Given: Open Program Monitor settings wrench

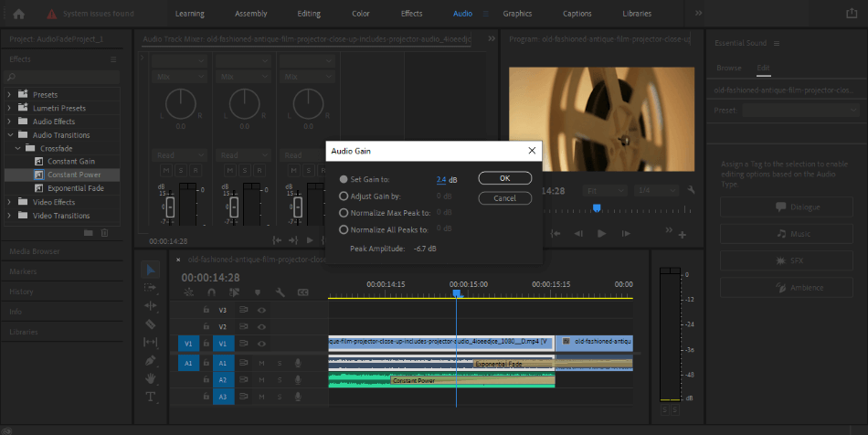Looking at the screenshot, I should [x=691, y=190].
